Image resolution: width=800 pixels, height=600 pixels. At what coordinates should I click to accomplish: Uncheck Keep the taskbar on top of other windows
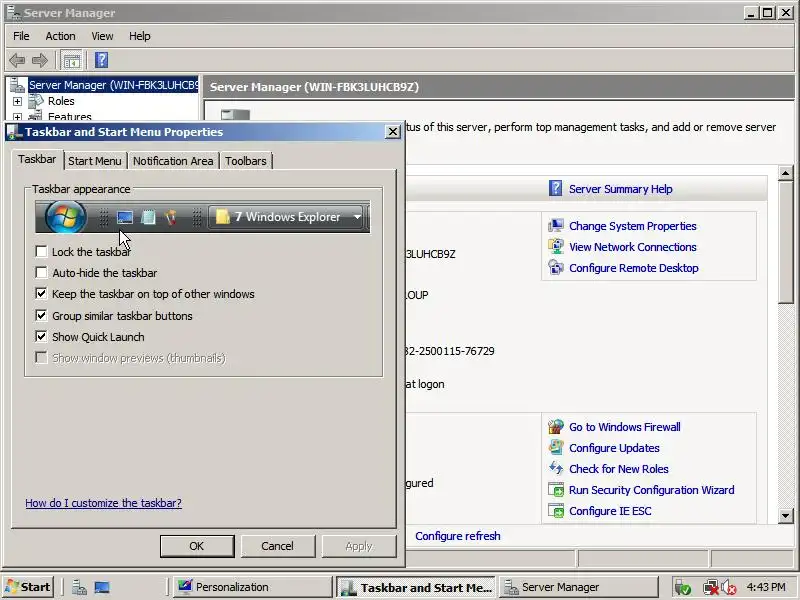(x=41, y=294)
